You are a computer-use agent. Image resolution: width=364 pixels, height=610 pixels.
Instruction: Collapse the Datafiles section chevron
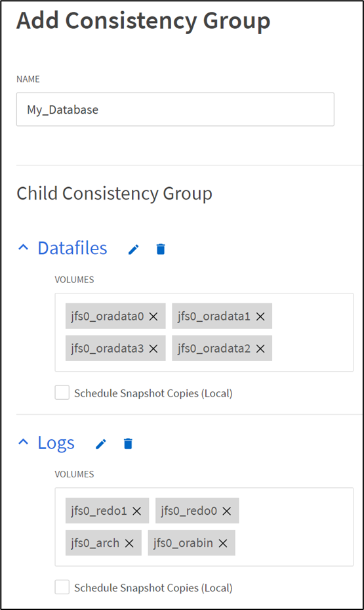24,248
